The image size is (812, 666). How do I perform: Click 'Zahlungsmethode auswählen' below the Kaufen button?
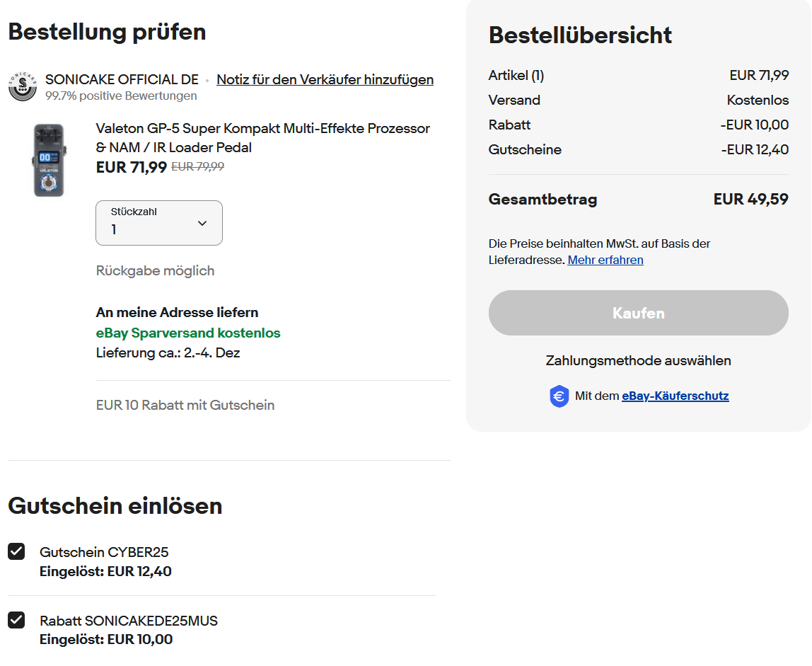638,360
